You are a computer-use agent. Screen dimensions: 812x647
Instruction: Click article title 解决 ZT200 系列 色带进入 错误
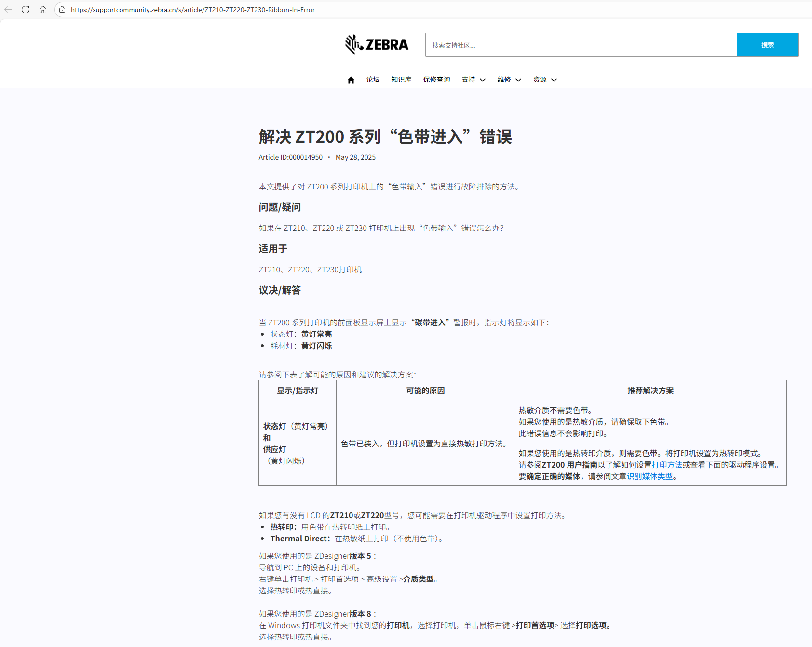[385, 136]
